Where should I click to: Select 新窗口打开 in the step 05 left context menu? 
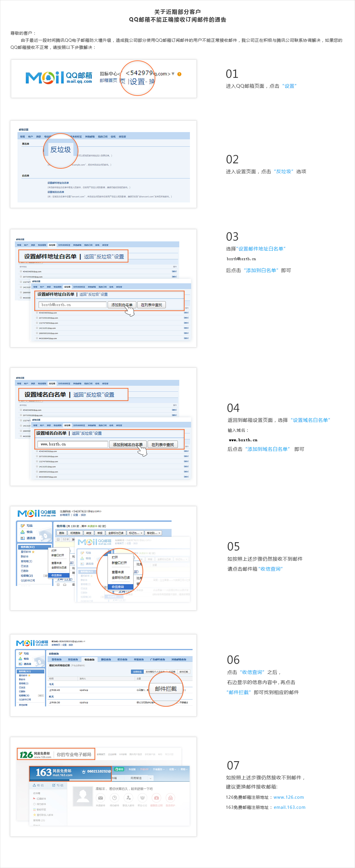58,555
